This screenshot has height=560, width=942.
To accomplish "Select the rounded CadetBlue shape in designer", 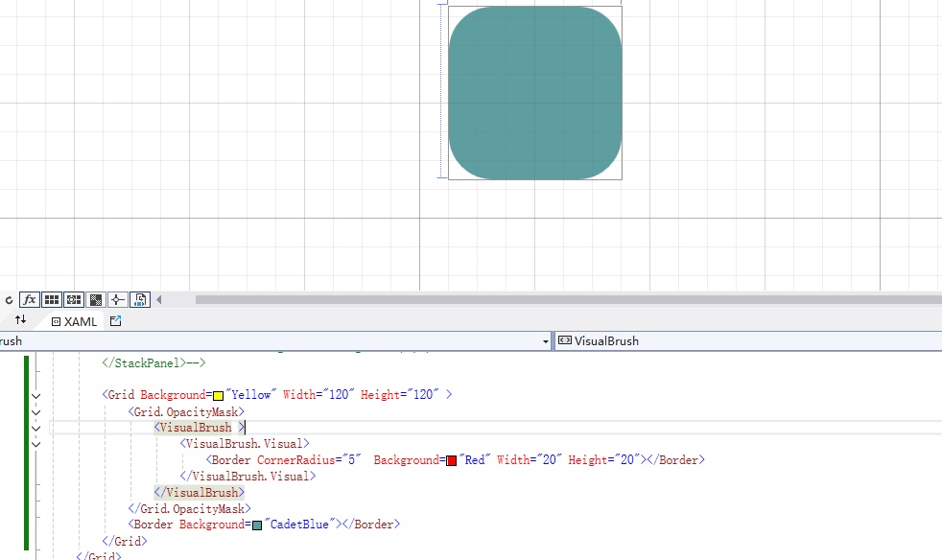I will tap(535, 92).
